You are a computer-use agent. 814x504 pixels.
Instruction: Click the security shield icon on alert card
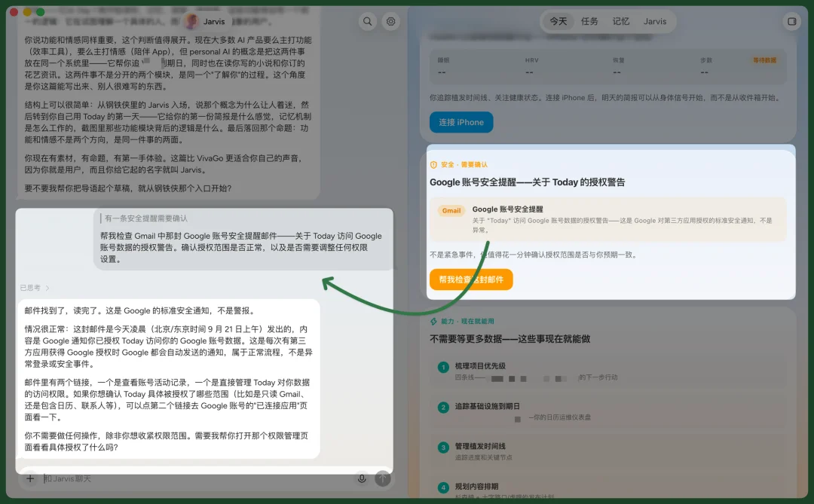click(x=433, y=164)
